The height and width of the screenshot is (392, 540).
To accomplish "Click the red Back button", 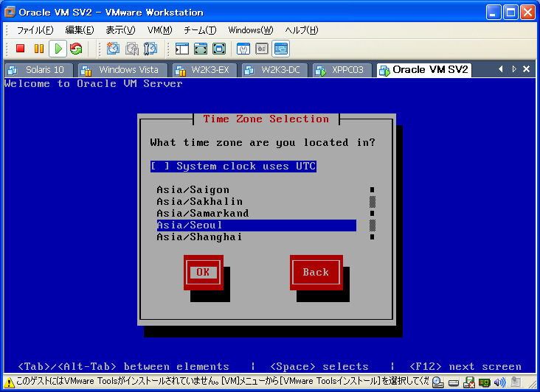I will tap(316, 273).
